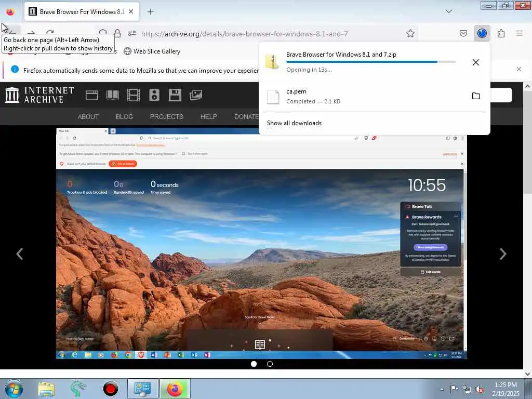Select the Brave Browser tab

point(82,12)
